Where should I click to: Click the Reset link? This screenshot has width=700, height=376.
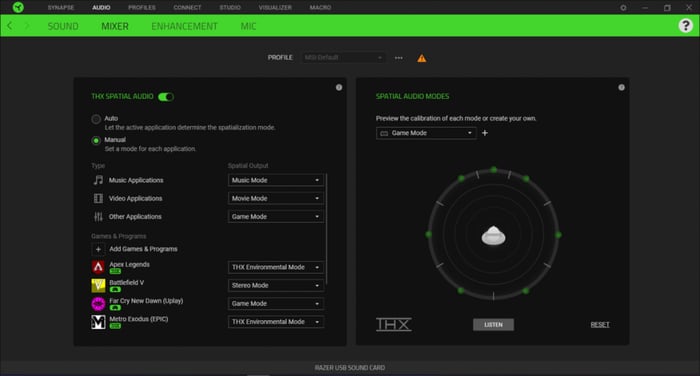[x=600, y=325]
